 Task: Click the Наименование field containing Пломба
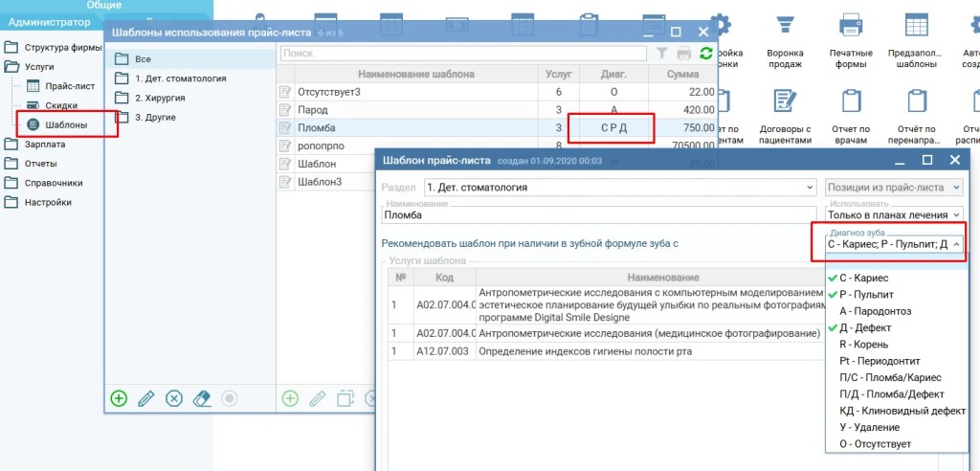point(593,216)
